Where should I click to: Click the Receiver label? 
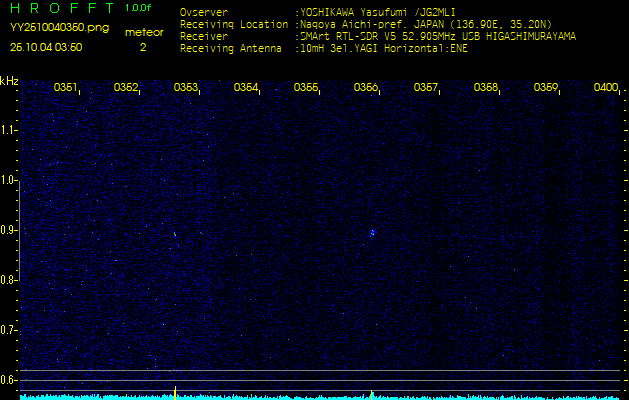click(x=204, y=37)
